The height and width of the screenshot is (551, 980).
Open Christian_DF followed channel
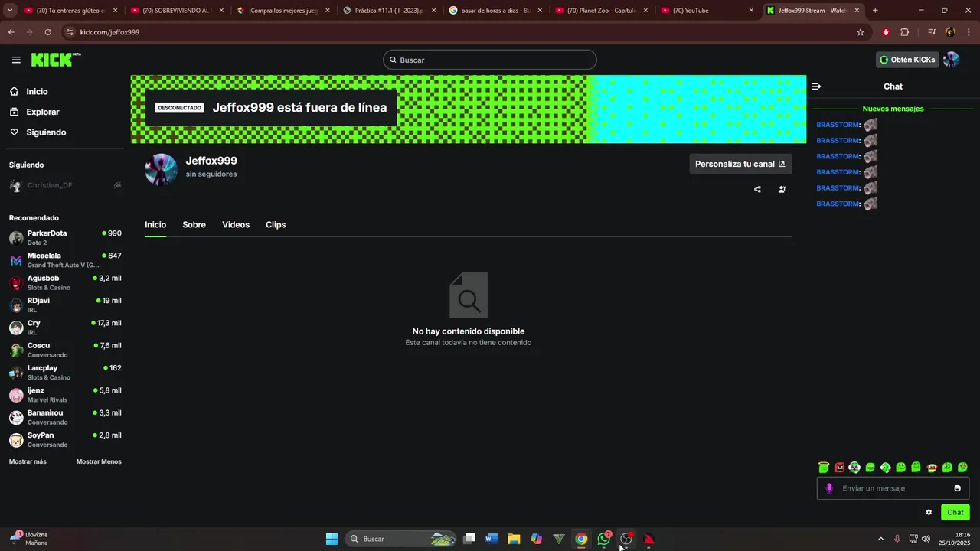64,185
